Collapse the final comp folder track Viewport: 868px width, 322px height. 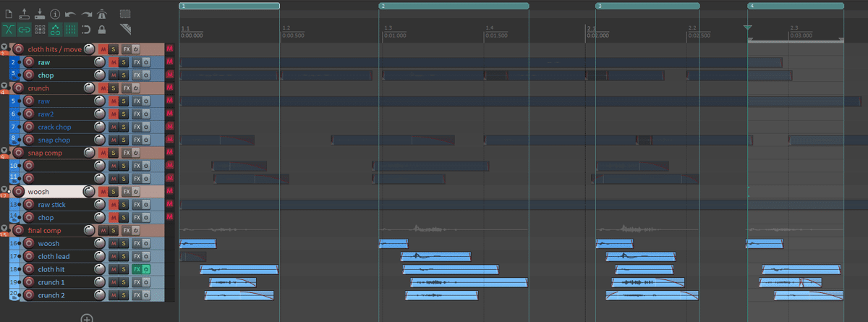(4, 228)
